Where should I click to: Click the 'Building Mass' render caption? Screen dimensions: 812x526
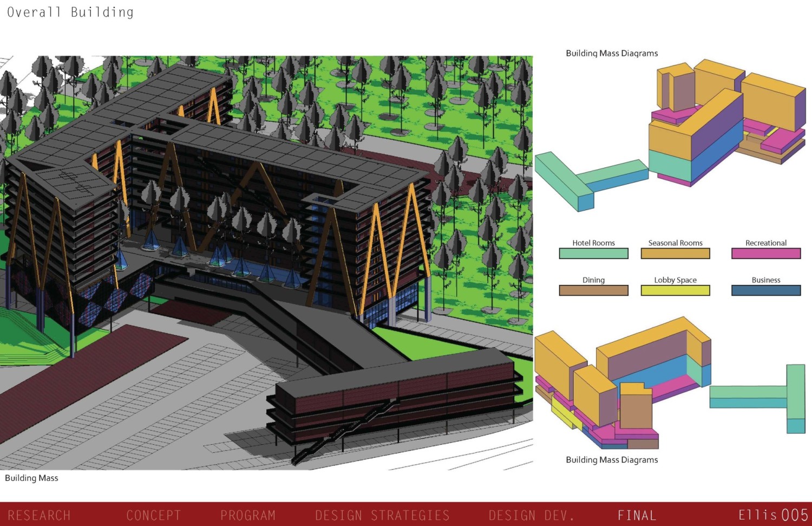click(x=31, y=478)
